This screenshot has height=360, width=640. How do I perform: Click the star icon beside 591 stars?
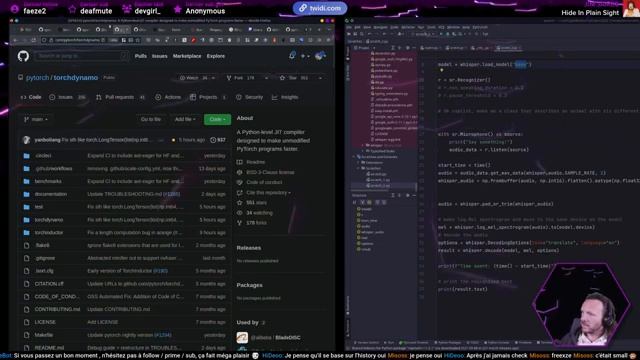[x=240, y=202]
